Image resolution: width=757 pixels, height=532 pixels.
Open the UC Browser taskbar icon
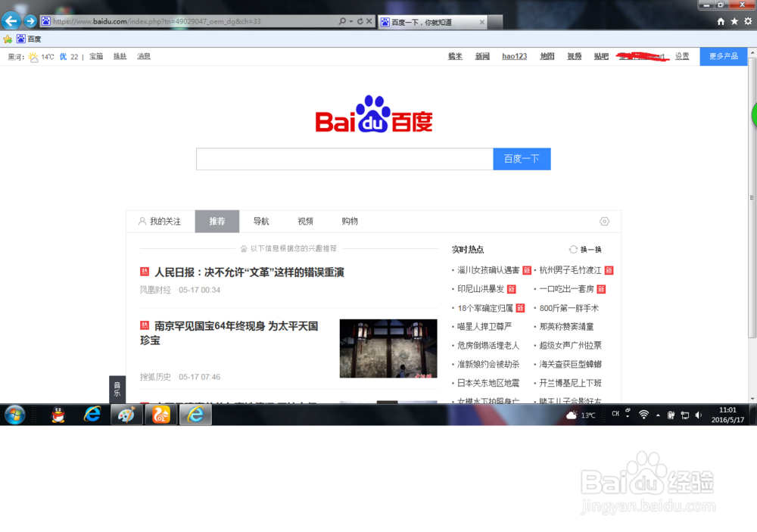click(x=160, y=415)
